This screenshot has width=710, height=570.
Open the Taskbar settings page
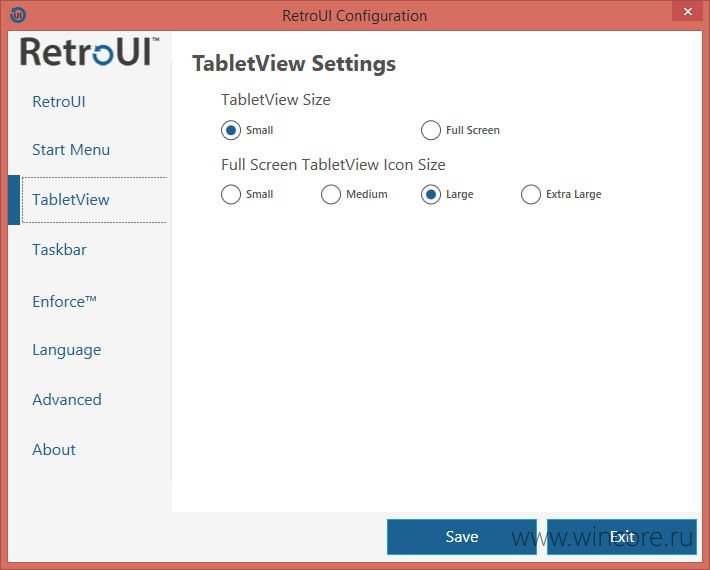point(59,249)
